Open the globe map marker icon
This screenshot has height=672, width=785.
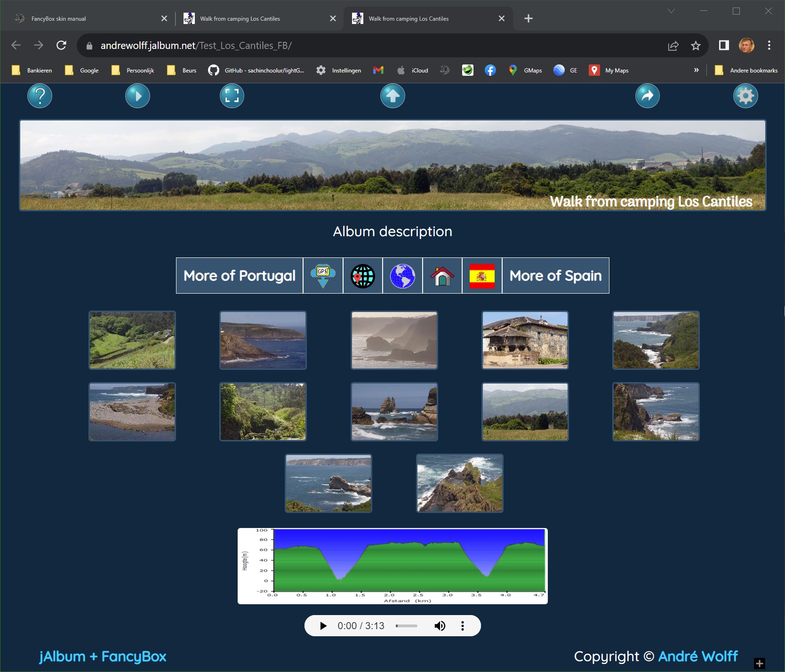click(363, 276)
